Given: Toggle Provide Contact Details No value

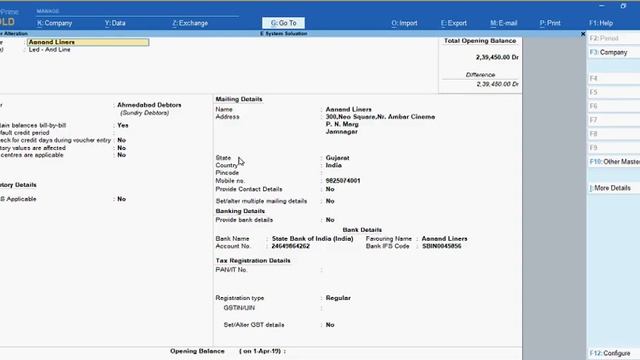Looking at the screenshot, I should click(x=330, y=189).
